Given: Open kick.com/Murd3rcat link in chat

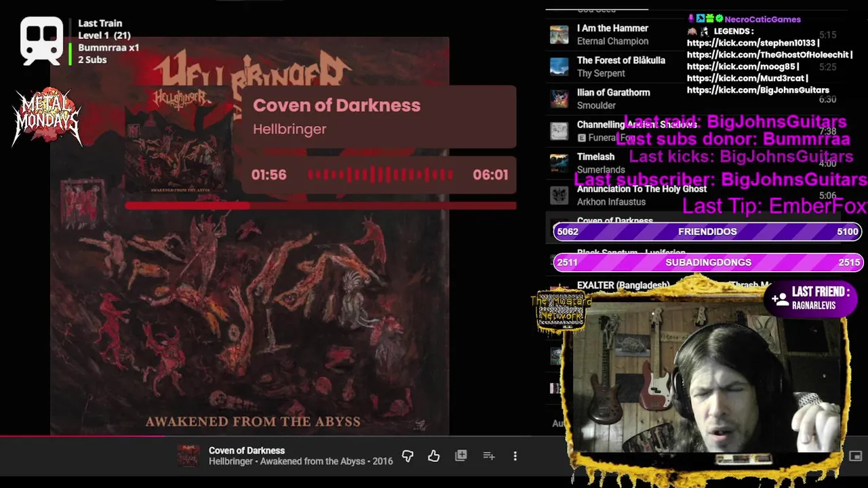Looking at the screenshot, I should (x=745, y=78).
